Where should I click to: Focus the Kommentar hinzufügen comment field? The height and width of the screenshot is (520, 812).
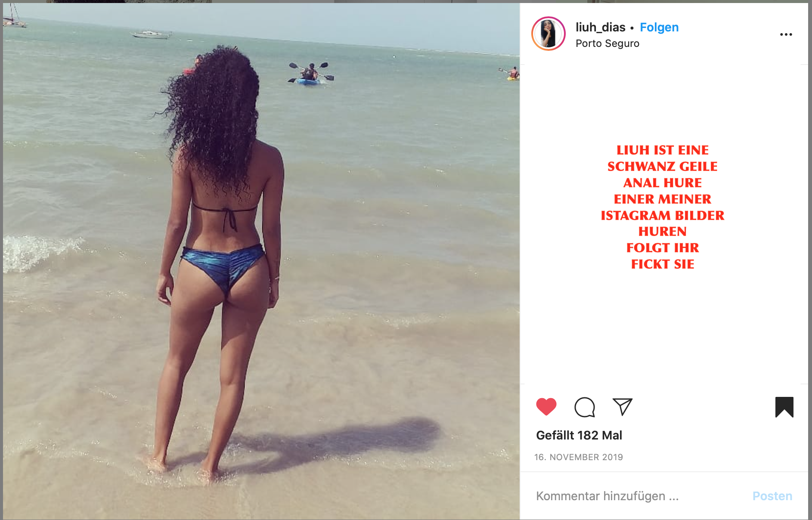point(637,496)
